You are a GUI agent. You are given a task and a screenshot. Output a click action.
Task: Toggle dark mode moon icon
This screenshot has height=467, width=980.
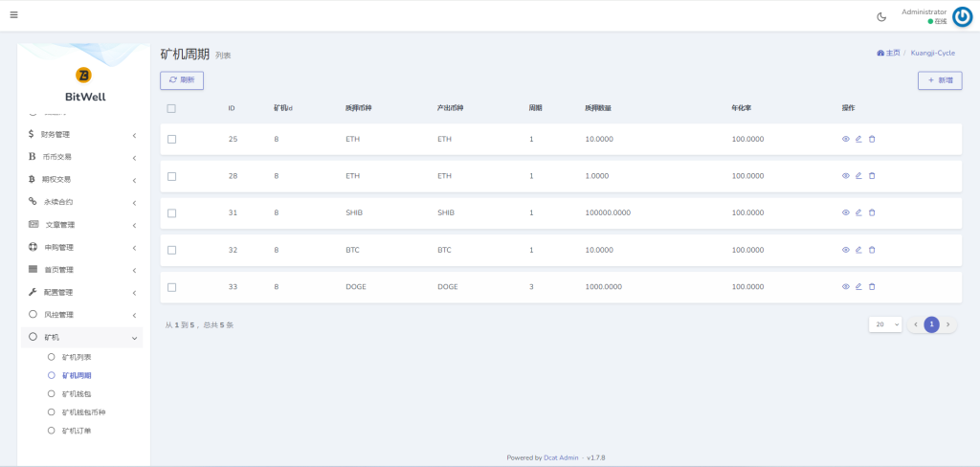[881, 16]
